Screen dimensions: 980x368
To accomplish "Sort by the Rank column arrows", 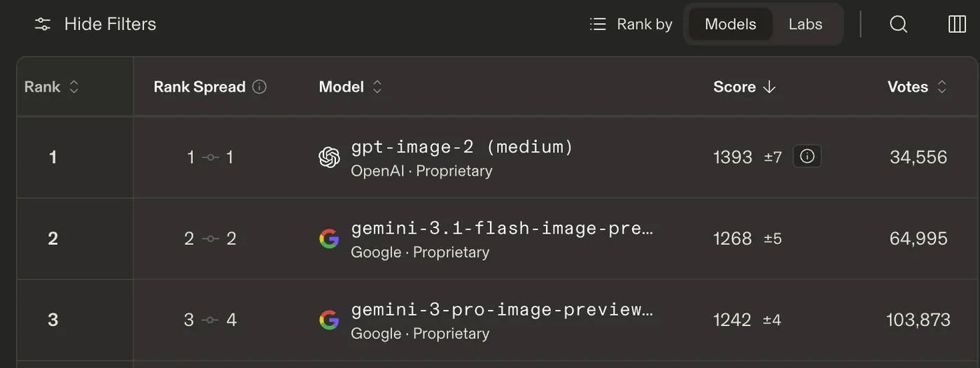I will click(x=73, y=87).
